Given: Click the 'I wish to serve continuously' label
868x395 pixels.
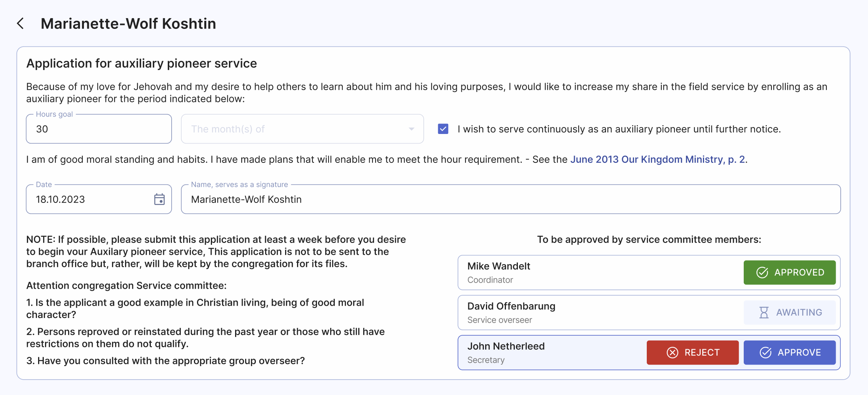Looking at the screenshot, I should (x=619, y=129).
